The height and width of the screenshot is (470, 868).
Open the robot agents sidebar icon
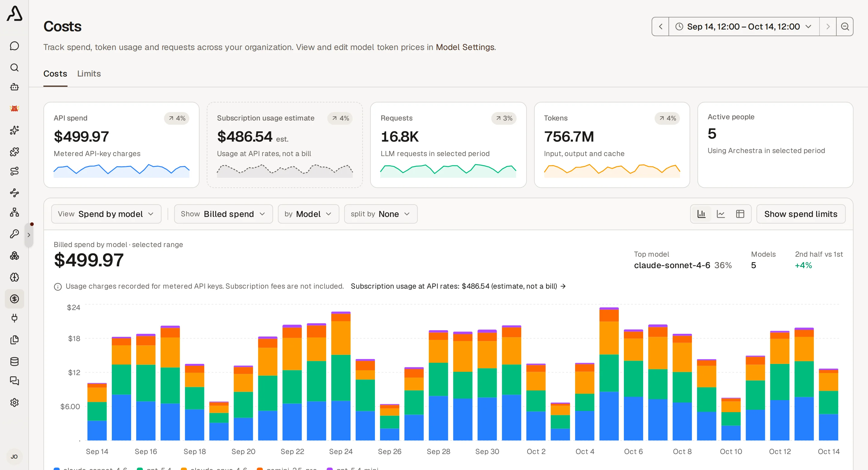[14, 87]
